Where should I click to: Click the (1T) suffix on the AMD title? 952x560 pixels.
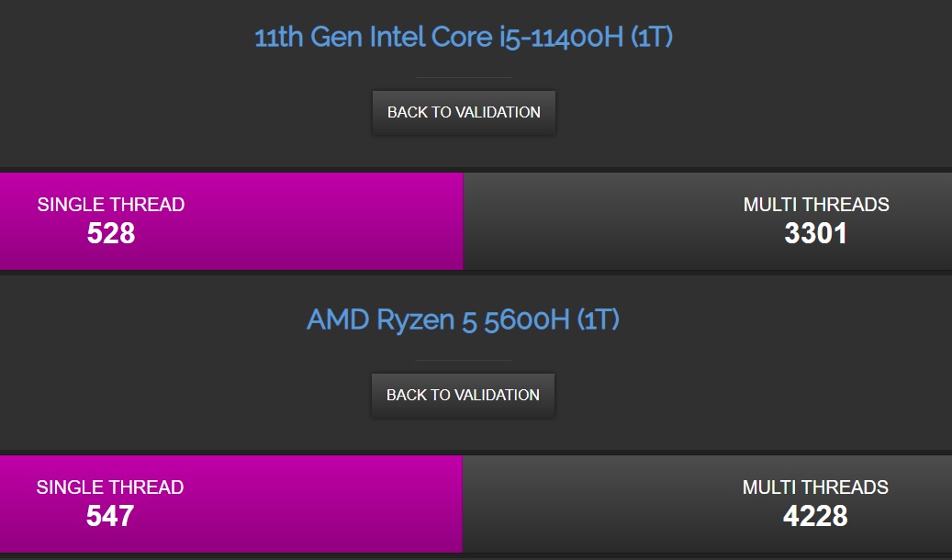click(598, 319)
